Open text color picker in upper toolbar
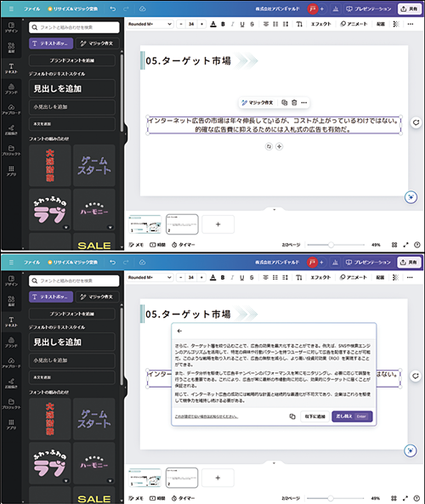425x504 pixels. (213, 24)
